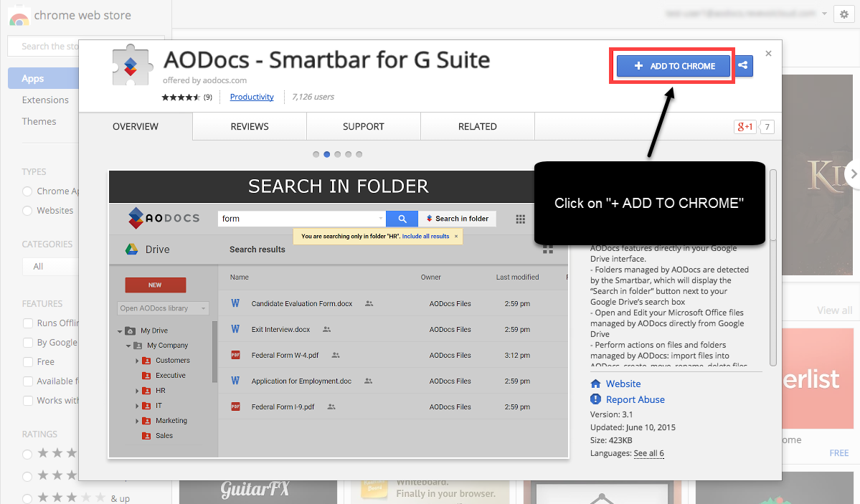Select Extensions in the store sidebar
This screenshot has height=504, width=860.
click(x=45, y=100)
